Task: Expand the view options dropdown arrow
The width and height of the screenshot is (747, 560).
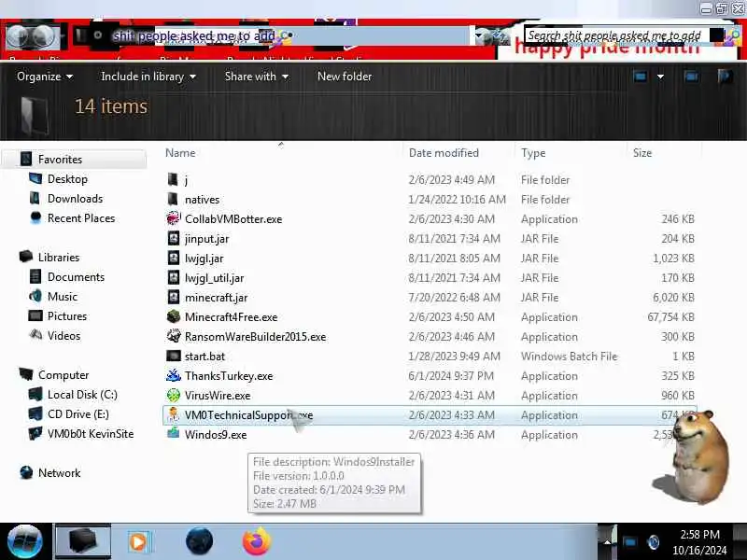Action: click(660, 77)
